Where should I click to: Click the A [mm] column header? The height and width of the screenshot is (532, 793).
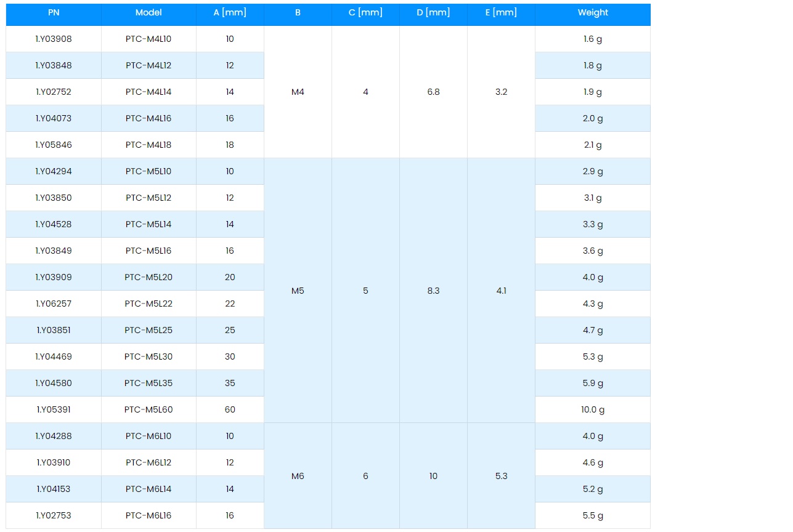pos(230,13)
